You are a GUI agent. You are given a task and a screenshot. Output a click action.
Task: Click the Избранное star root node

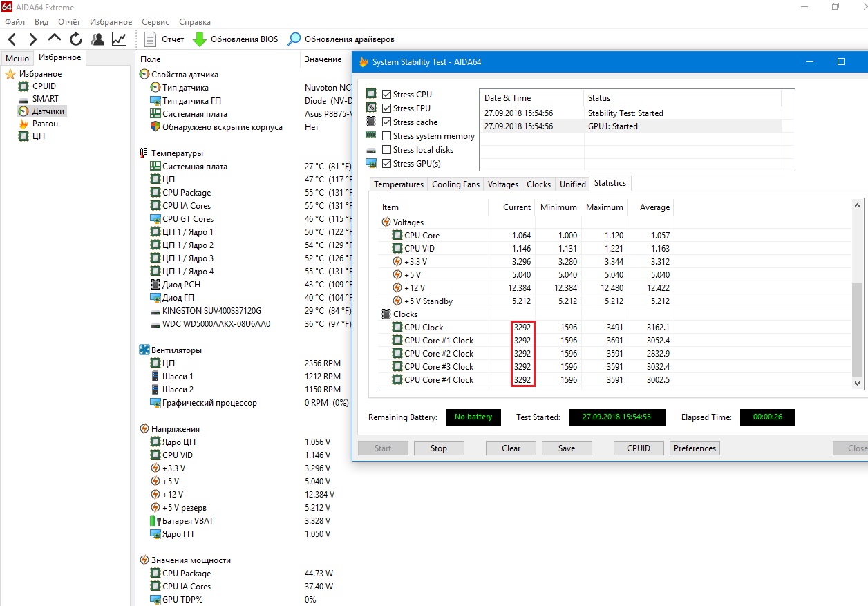tap(10, 74)
